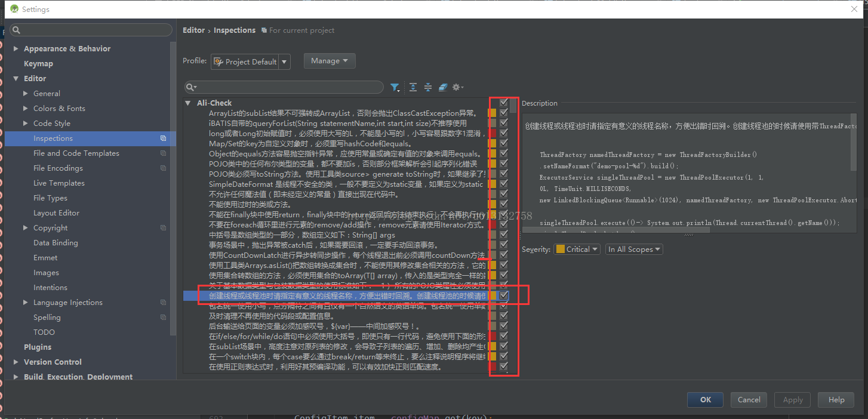Uncheck the CountDownLatch inspection checkbox
The image size is (868, 419).
pyautogui.click(x=504, y=255)
